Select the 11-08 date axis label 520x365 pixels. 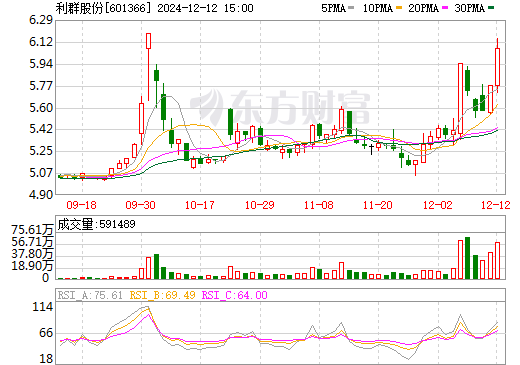pos(319,205)
